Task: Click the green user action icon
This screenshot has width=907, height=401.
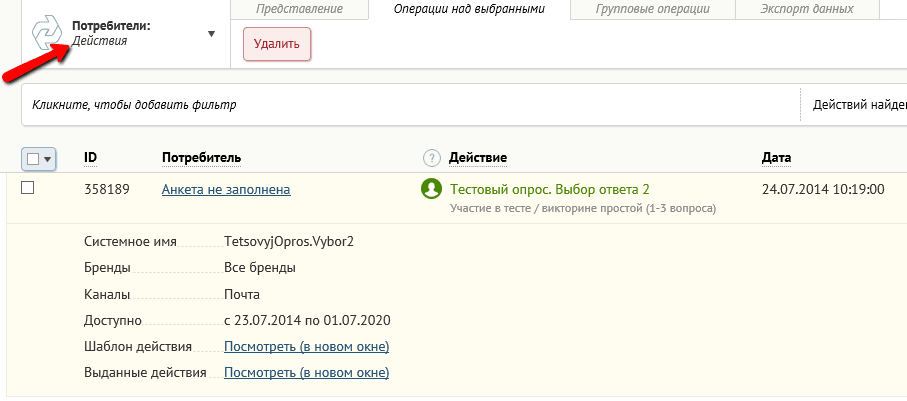Action: click(x=432, y=189)
